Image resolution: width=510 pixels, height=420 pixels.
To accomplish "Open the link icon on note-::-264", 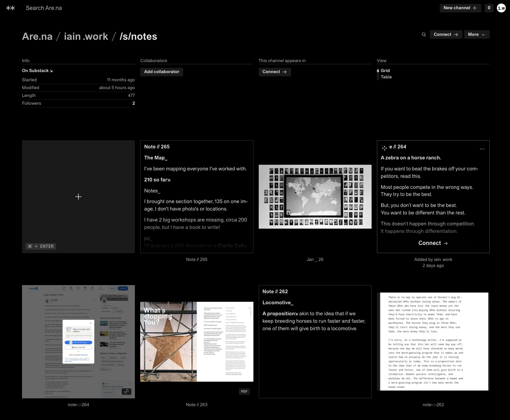I will tap(126, 392).
